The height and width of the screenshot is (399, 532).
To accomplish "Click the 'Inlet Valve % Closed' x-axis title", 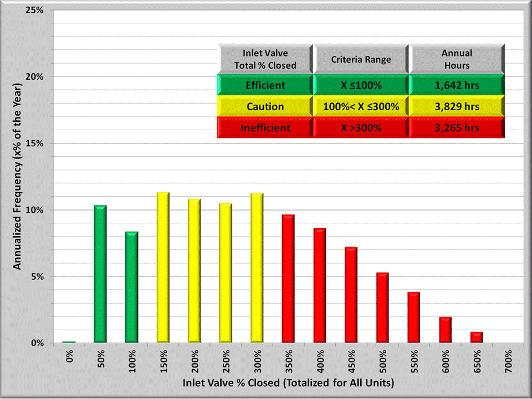I will [288, 383].
